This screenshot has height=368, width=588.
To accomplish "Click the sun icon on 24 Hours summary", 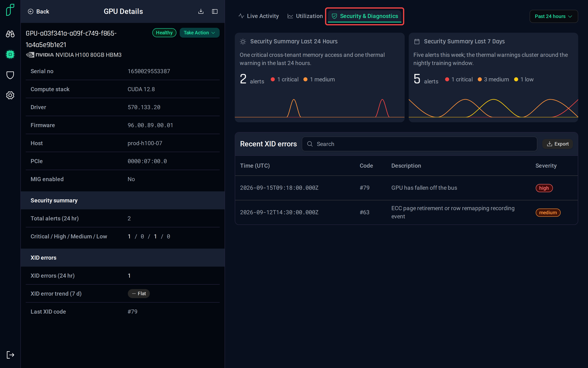I will (x=243, y=42).
